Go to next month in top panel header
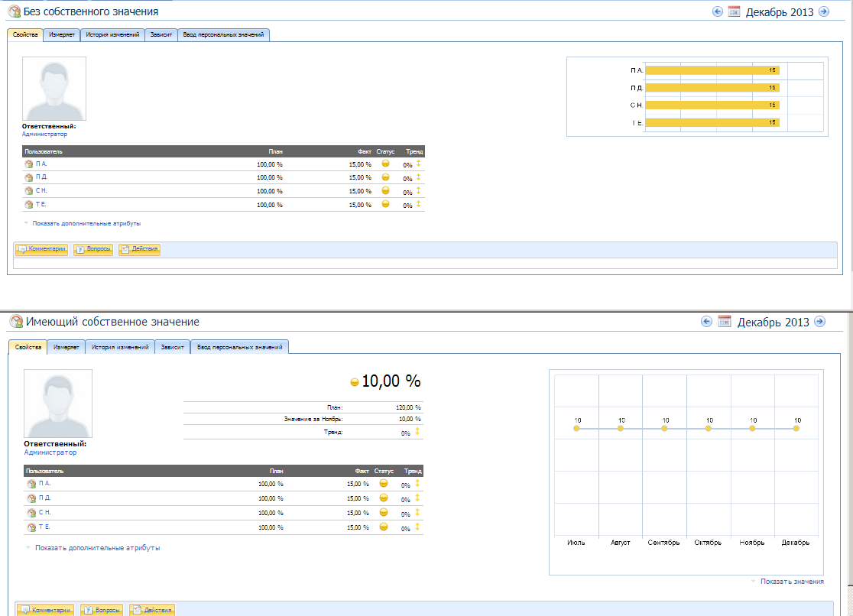Viewport: 853px width, 616px height. click(823, 11)
